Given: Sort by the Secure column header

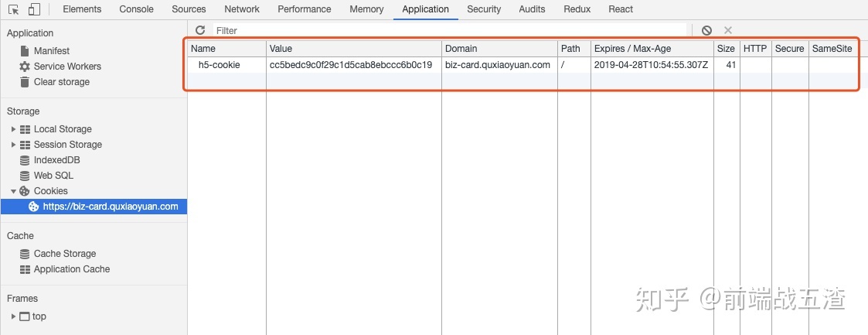Looking at the screenshot, I should 790,49.
